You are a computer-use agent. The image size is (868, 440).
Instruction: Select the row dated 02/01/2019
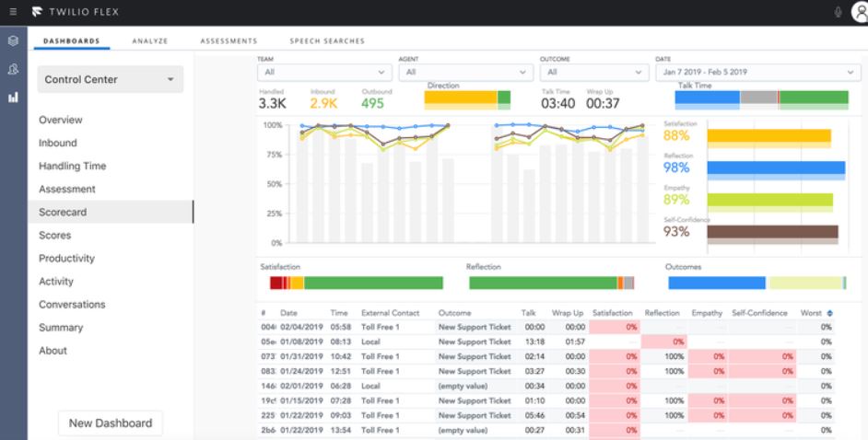[545, 387]
